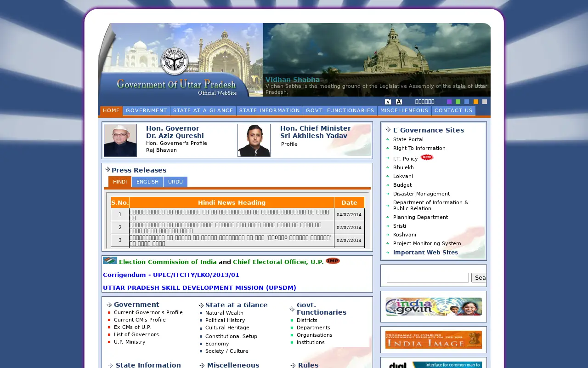Open Hon. Governer's Profile link
The width and height of the screenshot is (588, 368).
coord(176,143)
